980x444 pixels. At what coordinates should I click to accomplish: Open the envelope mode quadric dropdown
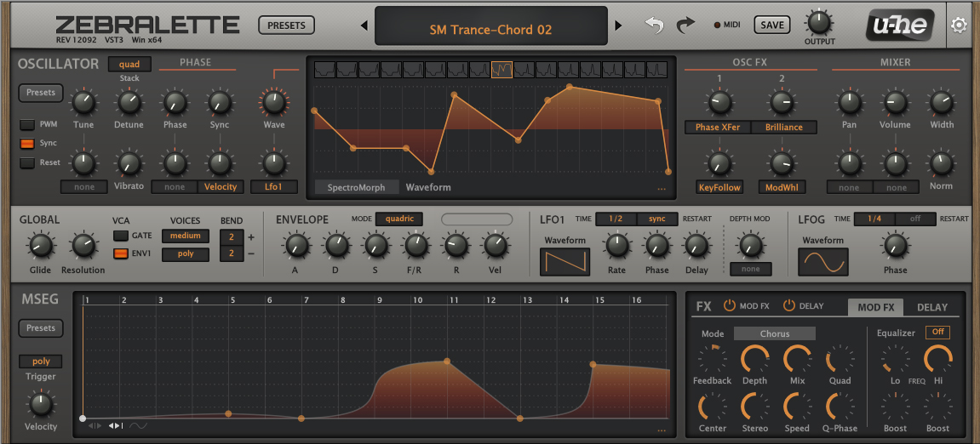coord(398,219)
